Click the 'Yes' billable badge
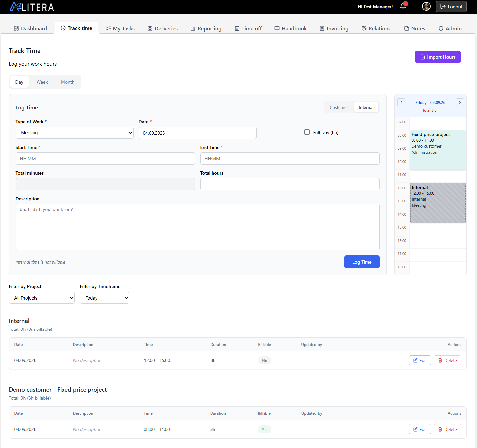This screenshot has width=477, height=448. (x=264, y=429)
